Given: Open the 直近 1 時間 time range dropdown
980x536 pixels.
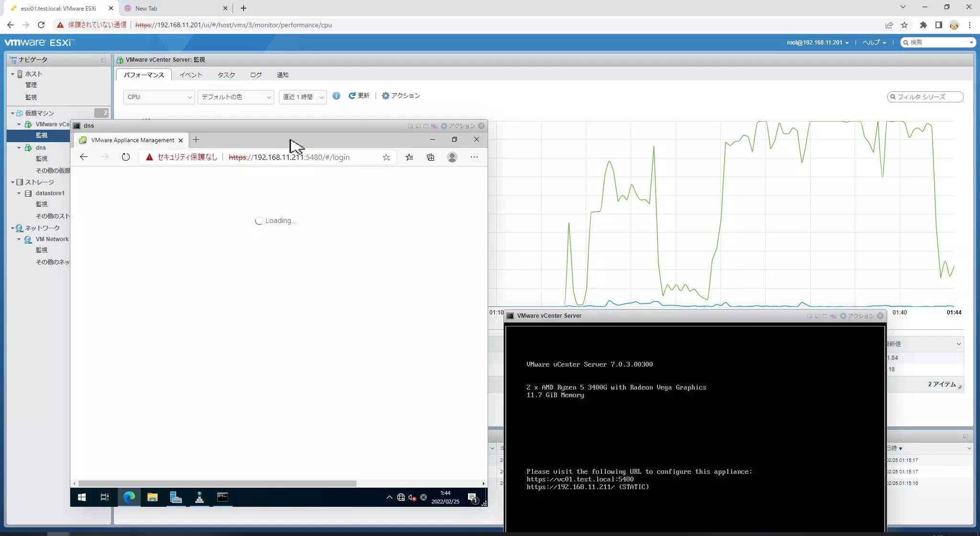Looking at the screenshot, I should coord(302,97).
